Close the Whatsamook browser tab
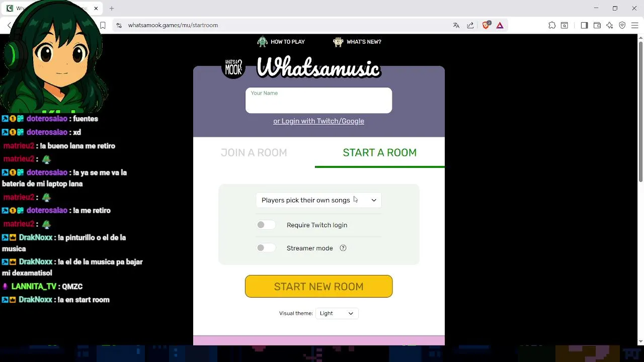Viewport: 644px width, 362px height. pos(96,9)
